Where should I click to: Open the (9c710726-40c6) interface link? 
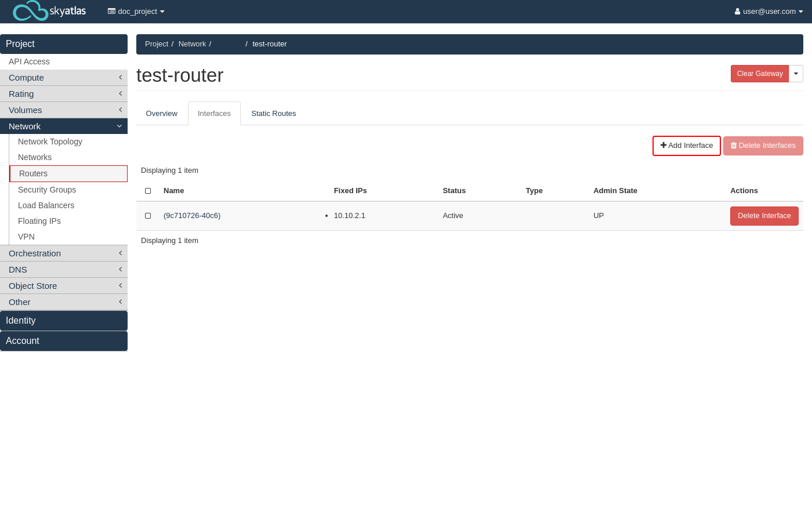pyautogui.click(x=192, y=216)
